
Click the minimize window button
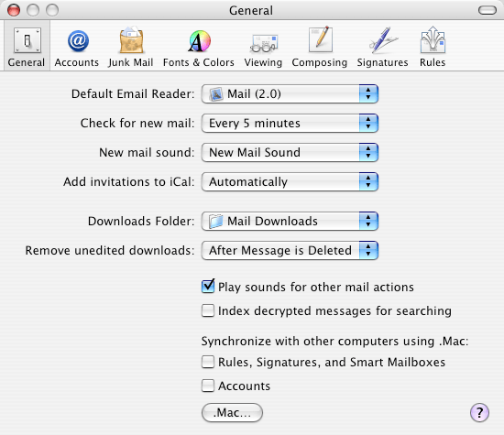click(x=33, y=10)
